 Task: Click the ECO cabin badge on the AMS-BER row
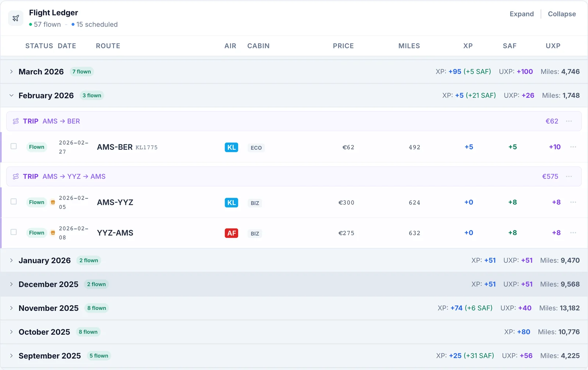point(256,148)
